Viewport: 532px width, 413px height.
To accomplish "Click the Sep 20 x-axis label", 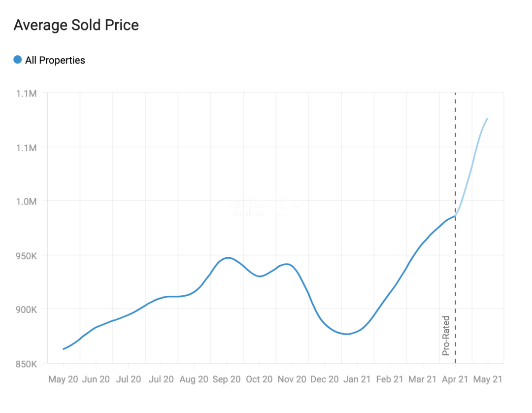I will pyautogui.click(x=227, y=379).
